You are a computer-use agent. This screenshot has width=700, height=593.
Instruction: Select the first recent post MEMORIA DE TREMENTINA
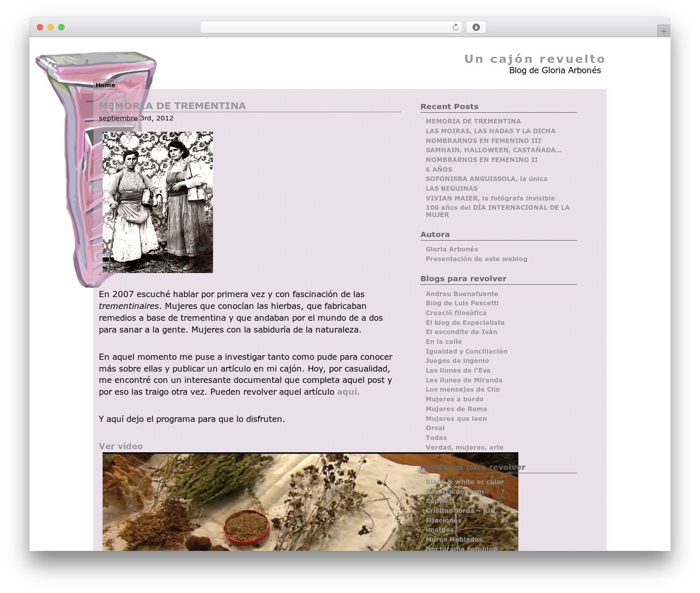[x=474, y=121]
